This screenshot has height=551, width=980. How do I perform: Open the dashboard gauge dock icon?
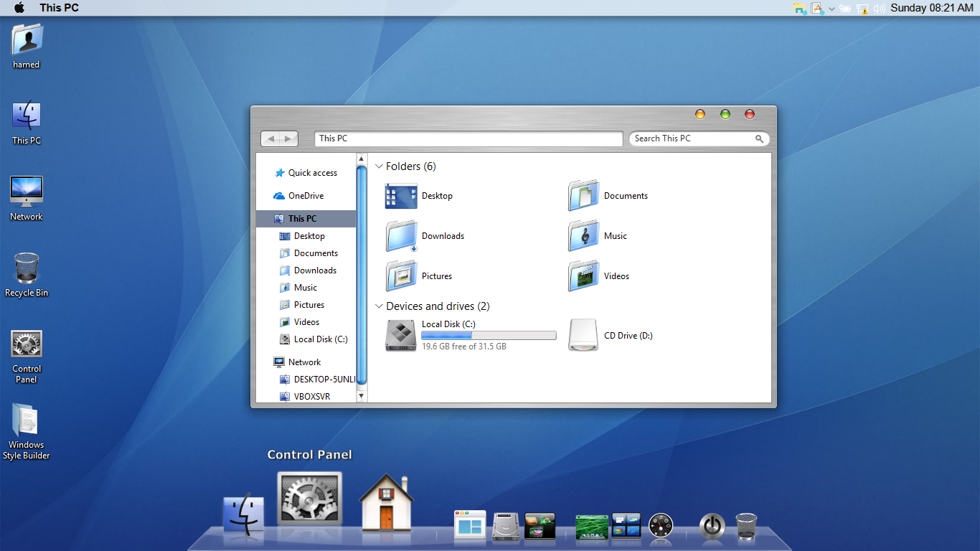tap(661, 526)
